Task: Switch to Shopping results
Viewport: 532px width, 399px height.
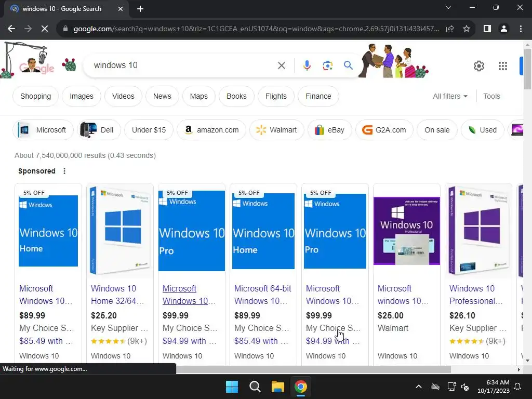Action: pos(36,96)
